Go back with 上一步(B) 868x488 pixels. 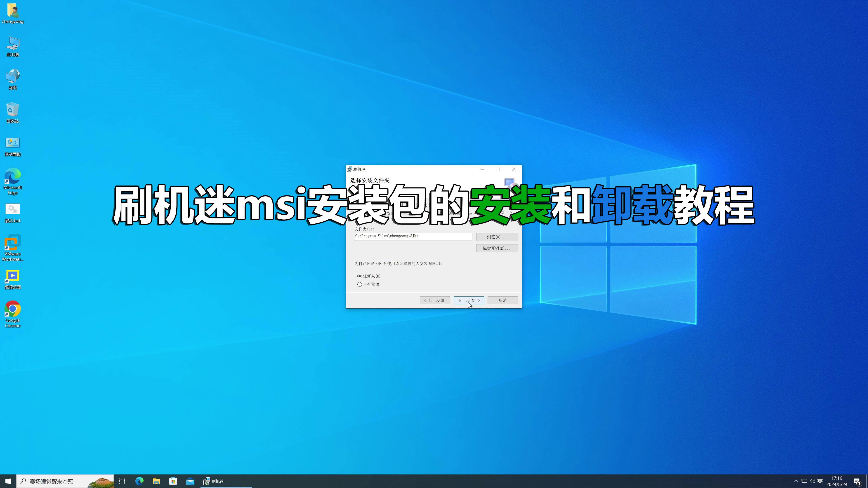coord(435,300)
